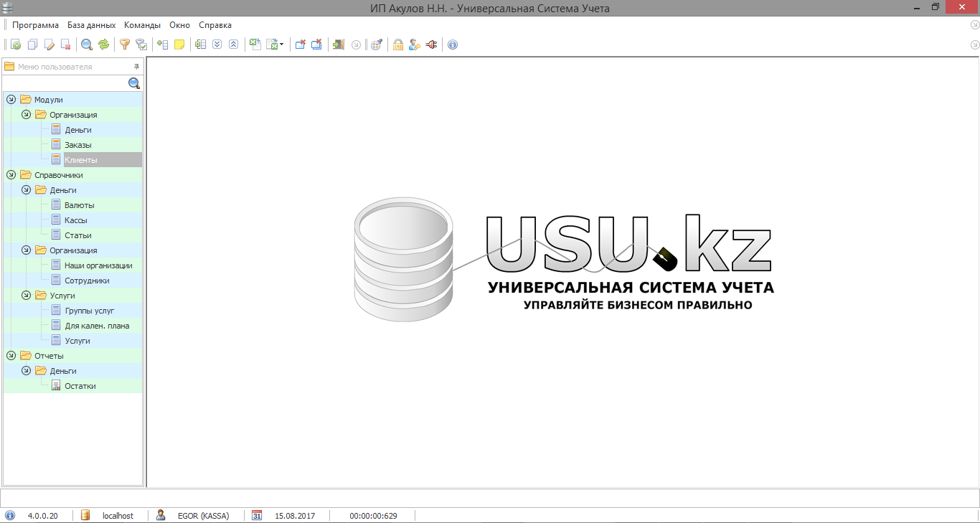Open the Программа menu
Image resolution: width=980 pixels, height=523 pixels.
pyautogui.click(x=35, y=25)
